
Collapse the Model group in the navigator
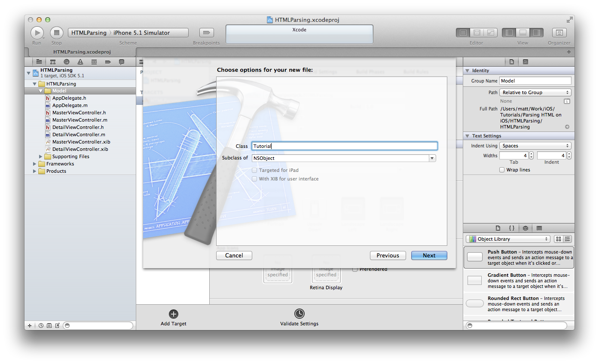40,91
